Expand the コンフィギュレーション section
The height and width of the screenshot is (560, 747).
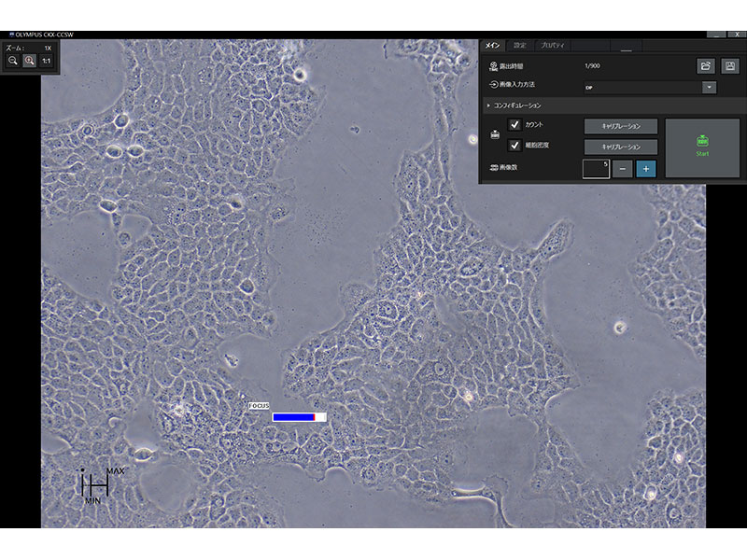pyautogui.click(x=488, y=105)
